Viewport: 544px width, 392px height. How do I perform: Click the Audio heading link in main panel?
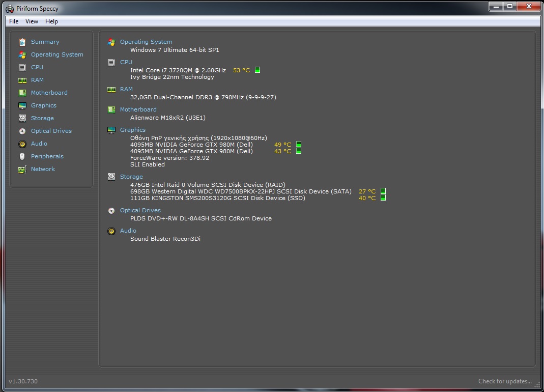tap(128, 231)
